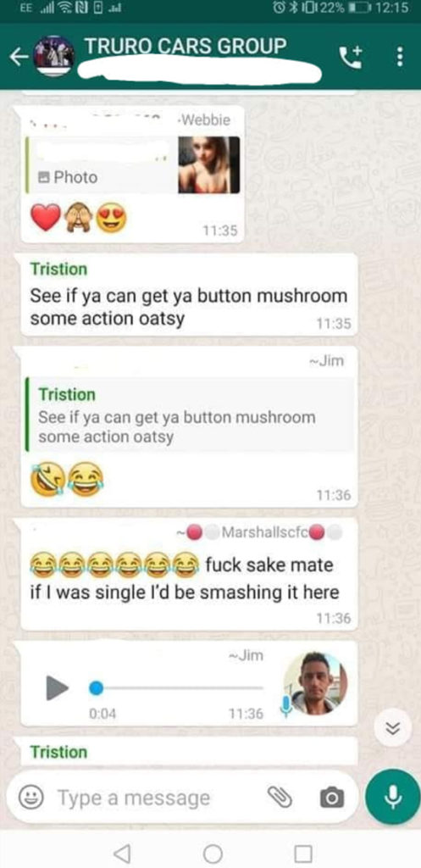Viewport: 421px width, 868px height.
Task: Tap the quoted Tristion message in Jim's reply
Action: [x=190, y=415]
